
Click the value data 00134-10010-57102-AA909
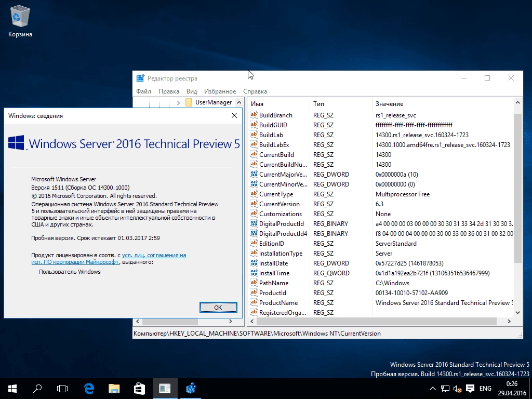pyautogui.click(x=411, y=293)
